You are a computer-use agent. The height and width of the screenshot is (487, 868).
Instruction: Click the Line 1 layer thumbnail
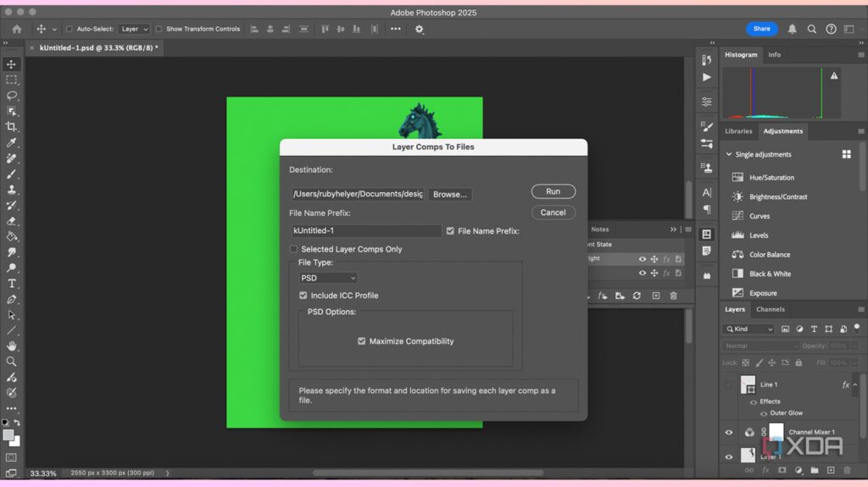click(748, 385)
